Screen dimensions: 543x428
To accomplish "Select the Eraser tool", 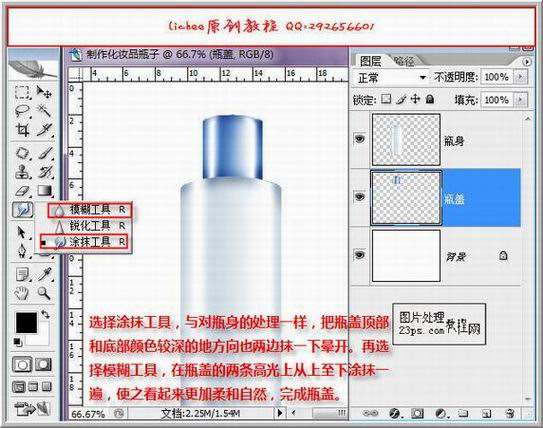I will [22, 191].
